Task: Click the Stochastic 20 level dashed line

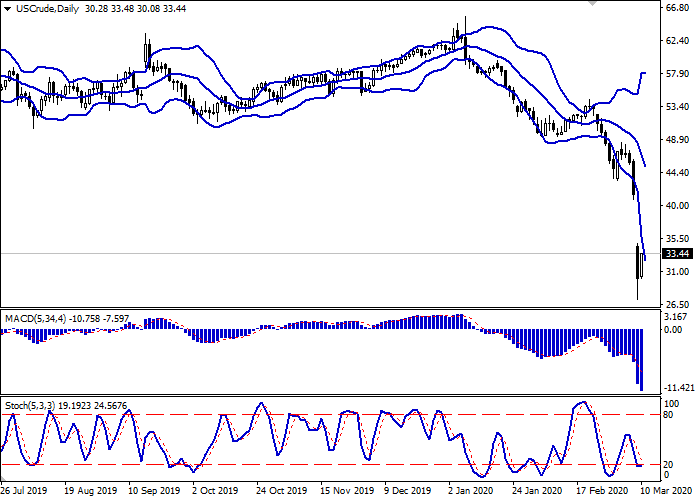Action: point(300,465)
